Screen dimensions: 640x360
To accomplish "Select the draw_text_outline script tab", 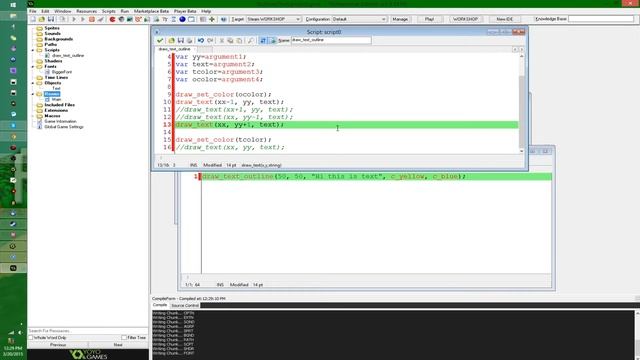I will [x=175, y=49].
